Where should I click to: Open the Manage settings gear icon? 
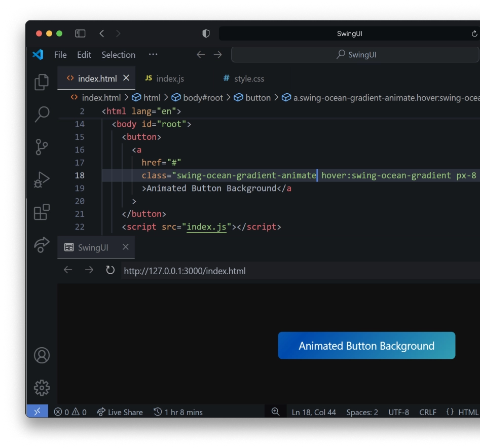tap(42, 388)
